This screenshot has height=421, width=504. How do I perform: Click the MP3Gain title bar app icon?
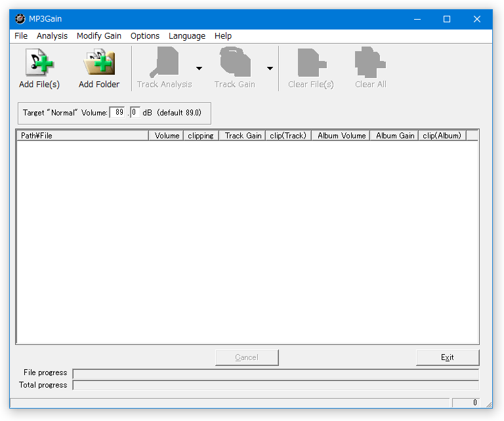coord(20,19)
